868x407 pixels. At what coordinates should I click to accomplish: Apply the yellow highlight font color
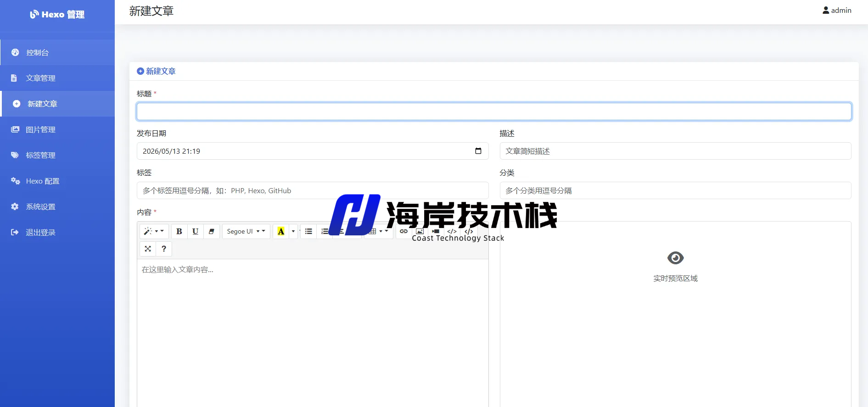click(x=281, y=231)
